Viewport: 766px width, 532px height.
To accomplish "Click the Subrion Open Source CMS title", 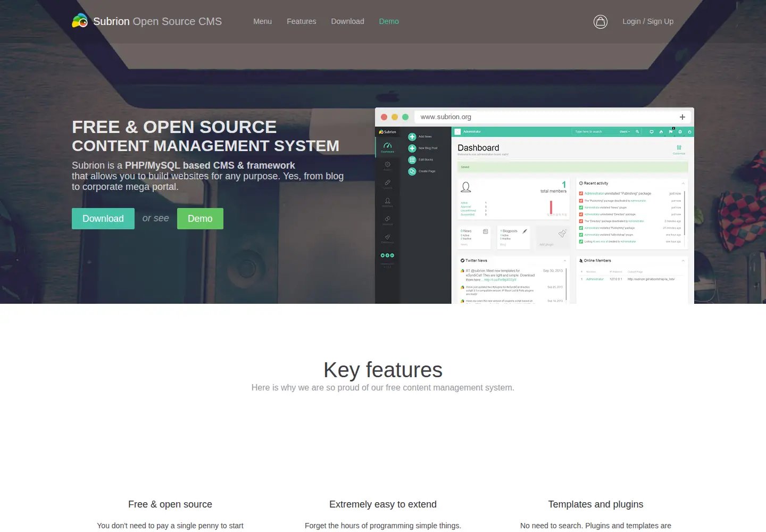I will point(157,21).
